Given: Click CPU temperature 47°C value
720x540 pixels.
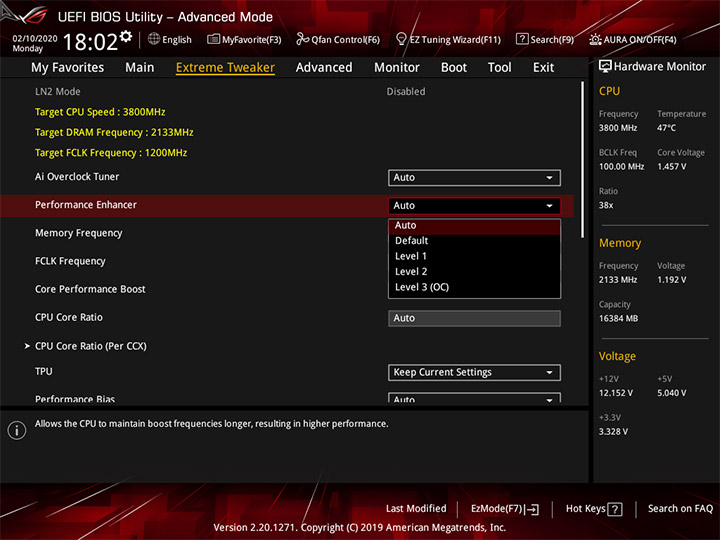Looking at the screenshot, I should (666, 128).
